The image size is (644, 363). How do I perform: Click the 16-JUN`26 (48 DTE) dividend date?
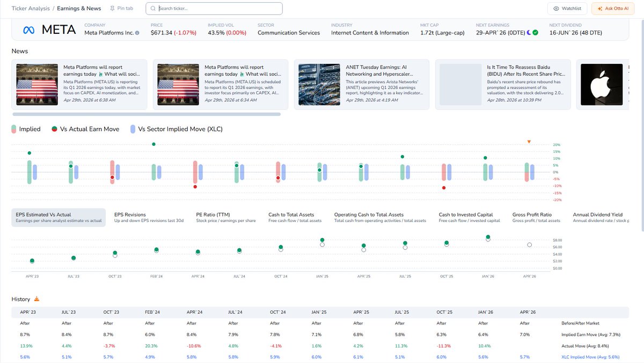[576, 33]
